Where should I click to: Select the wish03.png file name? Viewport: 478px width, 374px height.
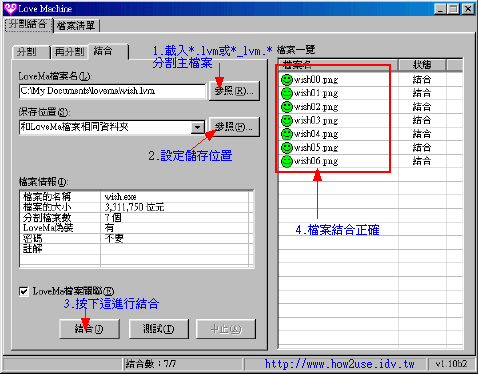point(316,120)
